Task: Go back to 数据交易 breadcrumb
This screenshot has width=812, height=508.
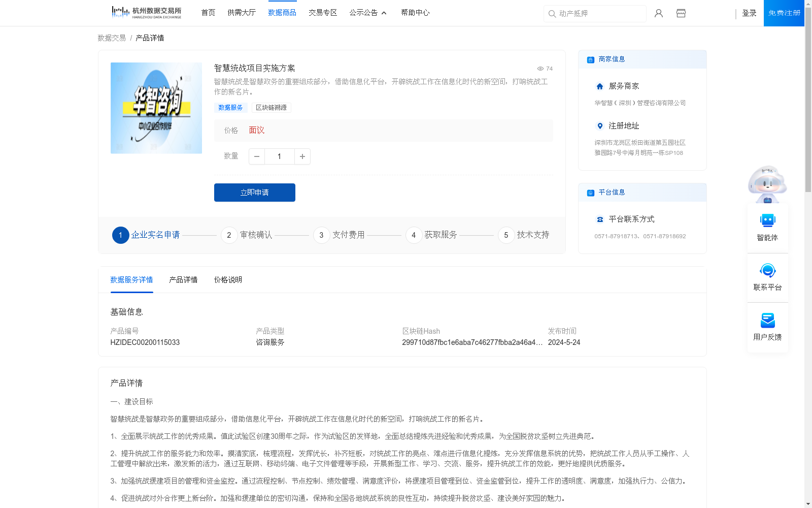Action: [112, 38]
